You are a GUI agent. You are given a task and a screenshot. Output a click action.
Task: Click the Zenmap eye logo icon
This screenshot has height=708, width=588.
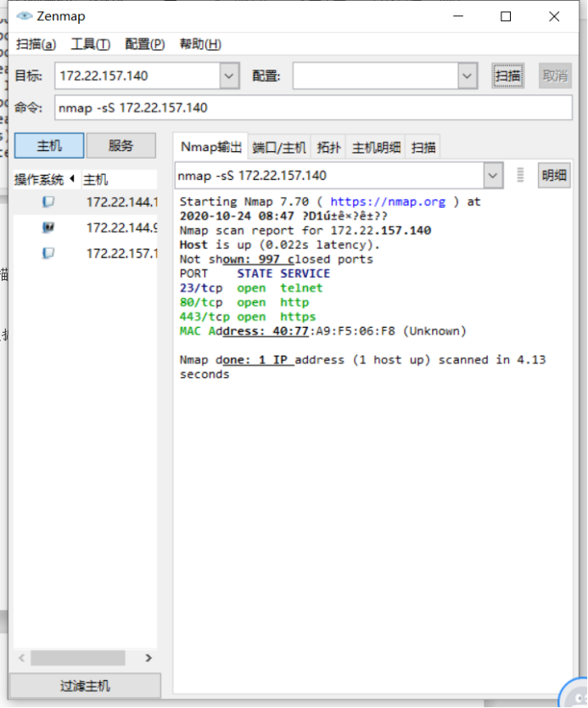point(25,16)
